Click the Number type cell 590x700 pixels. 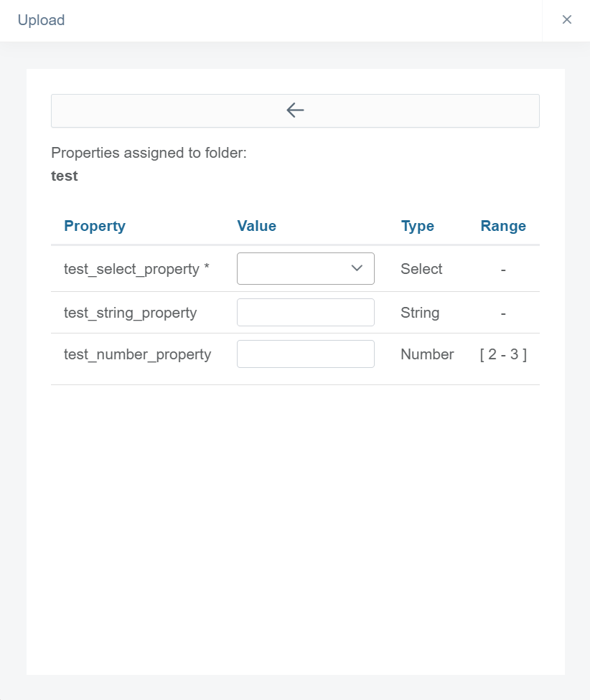click(x=427, y=354)
